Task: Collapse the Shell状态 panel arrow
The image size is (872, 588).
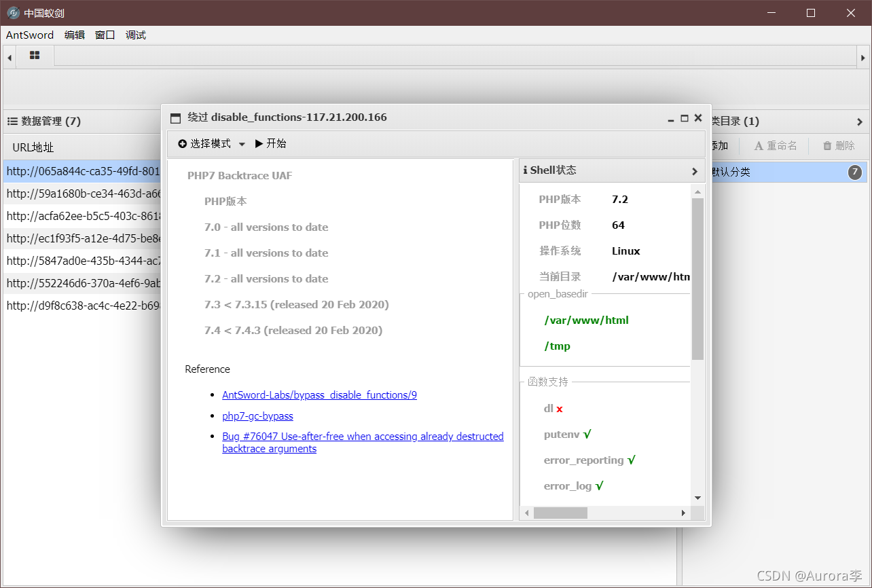Action: 694,171
